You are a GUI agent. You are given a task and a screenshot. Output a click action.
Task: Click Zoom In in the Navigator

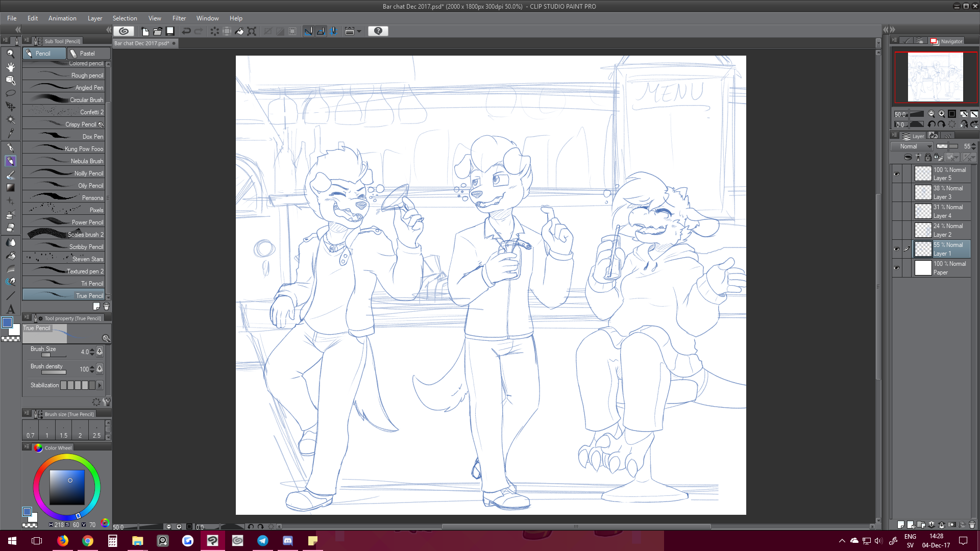click(x=942, y=114)
